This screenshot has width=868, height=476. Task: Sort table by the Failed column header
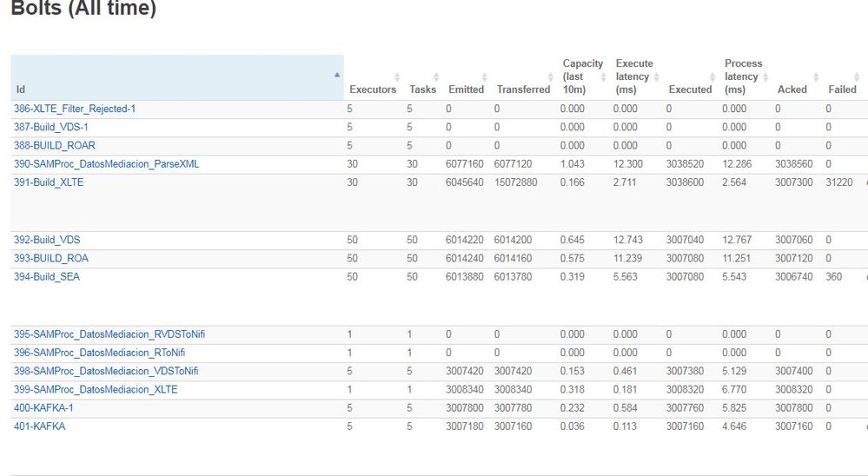(842, 89)
